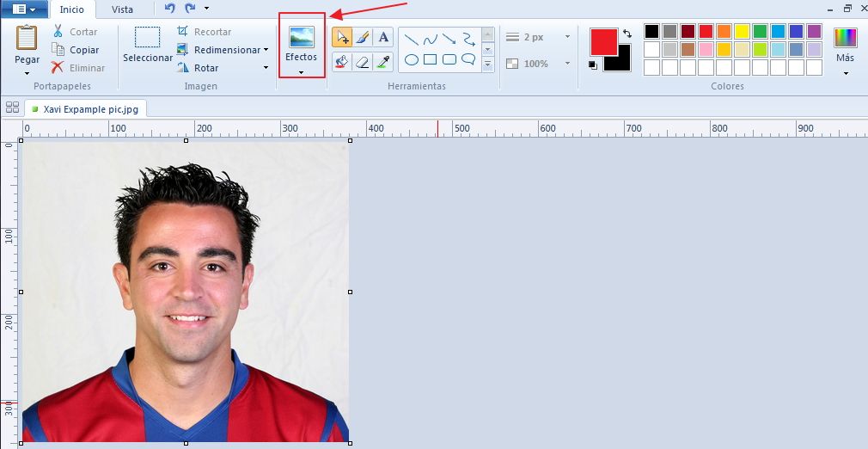This screenshot has width=868, height=449.
Task: Choose the straight line shape
Action: [412, 40]
